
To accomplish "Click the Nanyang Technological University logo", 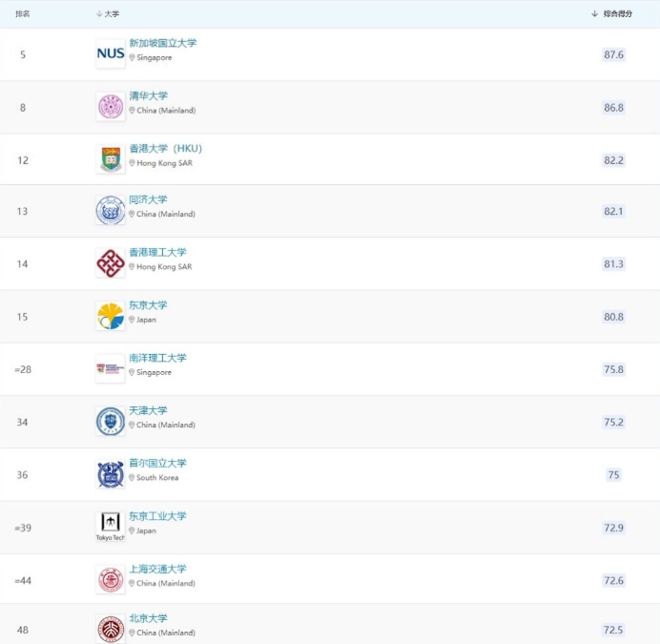I will pyautogui.click(x=111, y=368).
